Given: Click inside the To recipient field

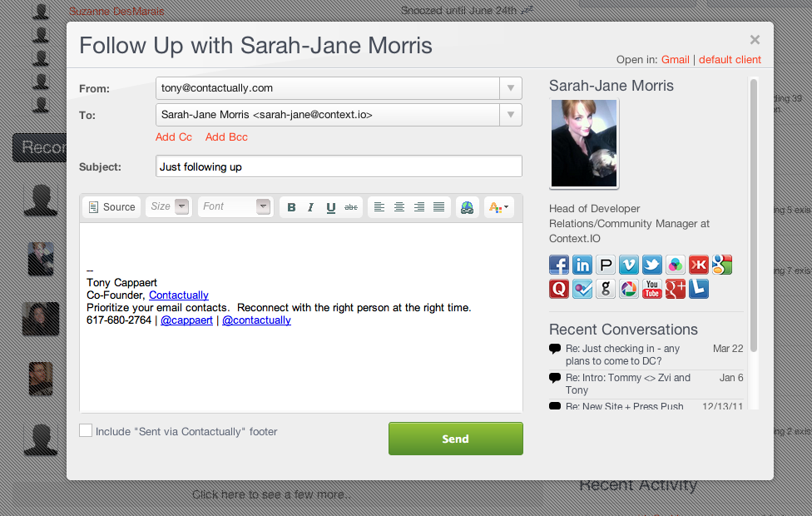Looking at the screenshot, I should (327, 115).
